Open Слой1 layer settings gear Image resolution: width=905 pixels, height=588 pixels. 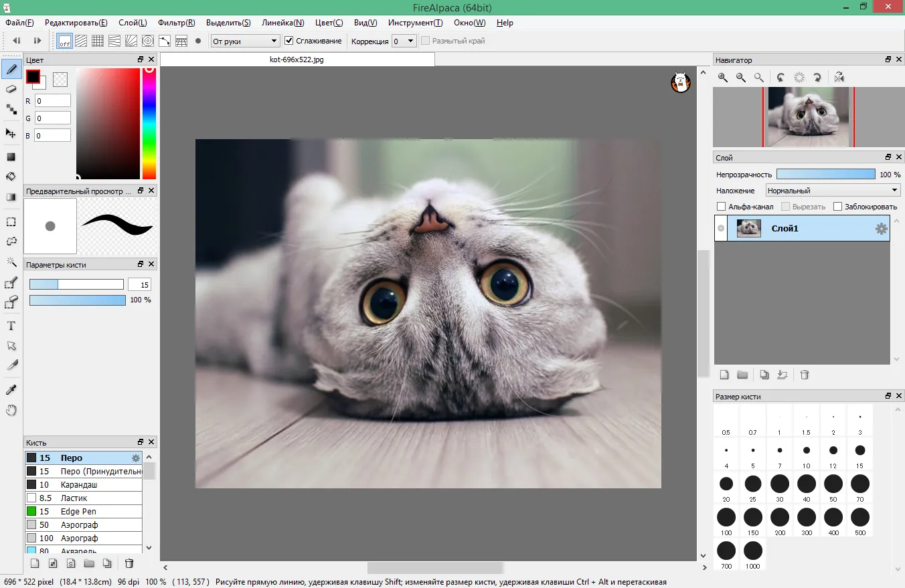point(881,229)
